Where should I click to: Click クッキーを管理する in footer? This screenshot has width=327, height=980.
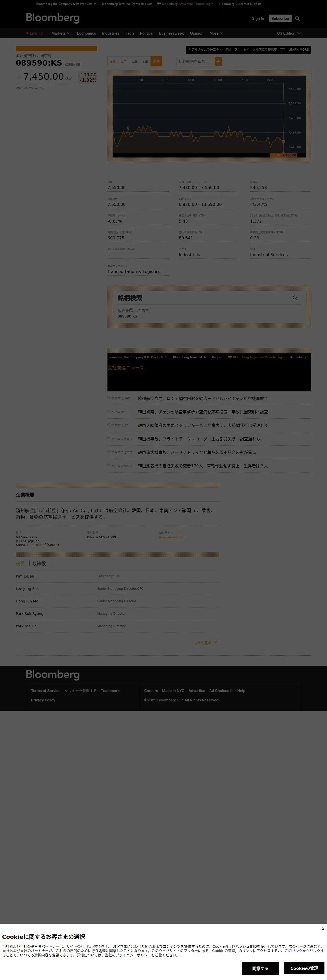pos(80,690)
